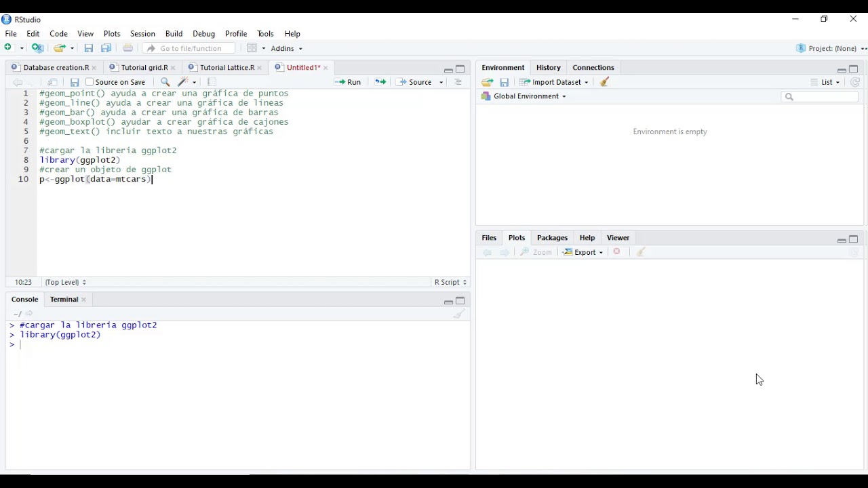Open the R Script file type selector
868x488 pixels.
(x=450, y=282)
